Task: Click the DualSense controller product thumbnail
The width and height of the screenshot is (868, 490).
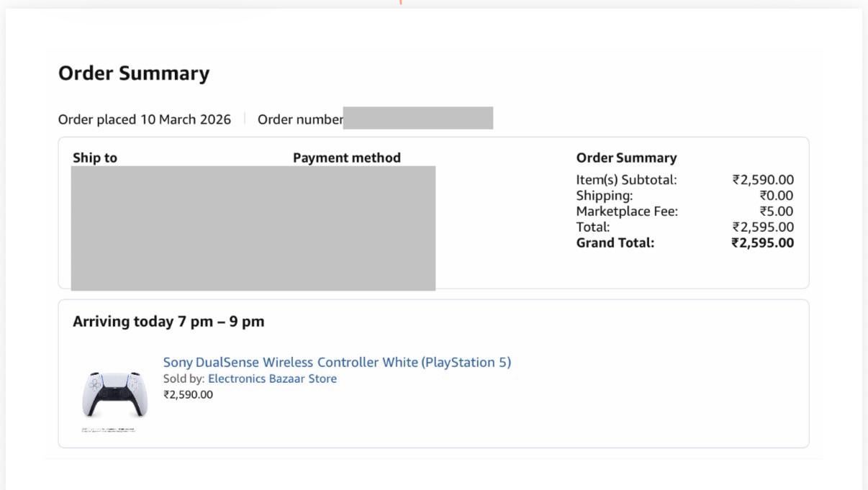Action: point(113,394)
